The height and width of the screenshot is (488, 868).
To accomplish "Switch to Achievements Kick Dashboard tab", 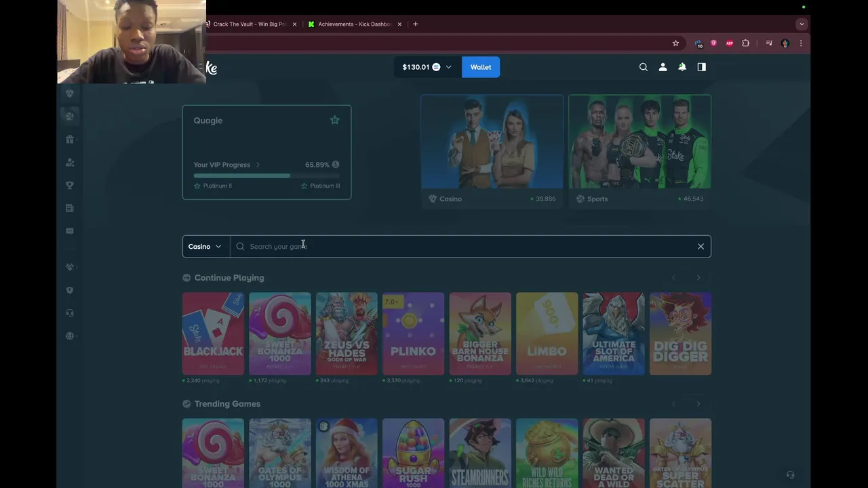I will (x=354, y=24).
